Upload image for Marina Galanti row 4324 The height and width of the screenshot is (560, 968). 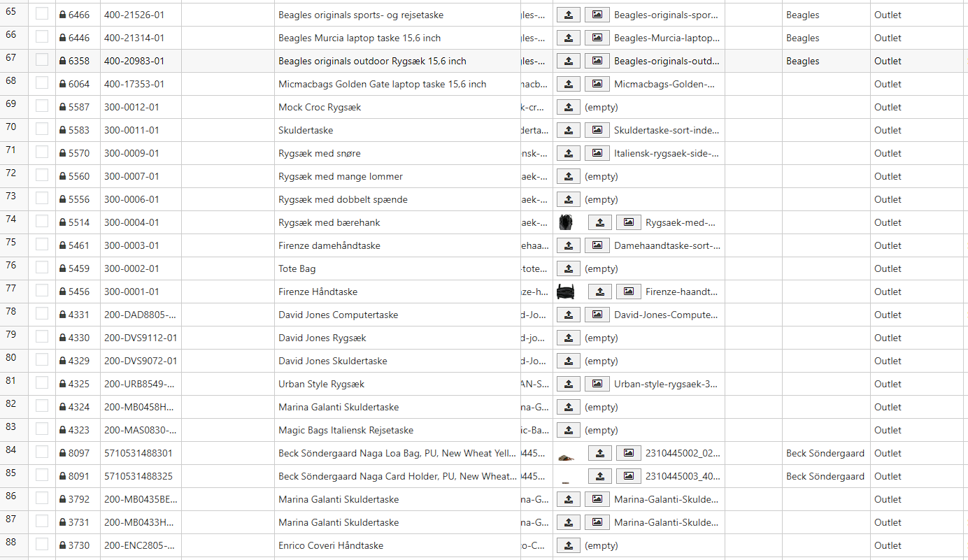pyautogui.click(x=569, y=407)
